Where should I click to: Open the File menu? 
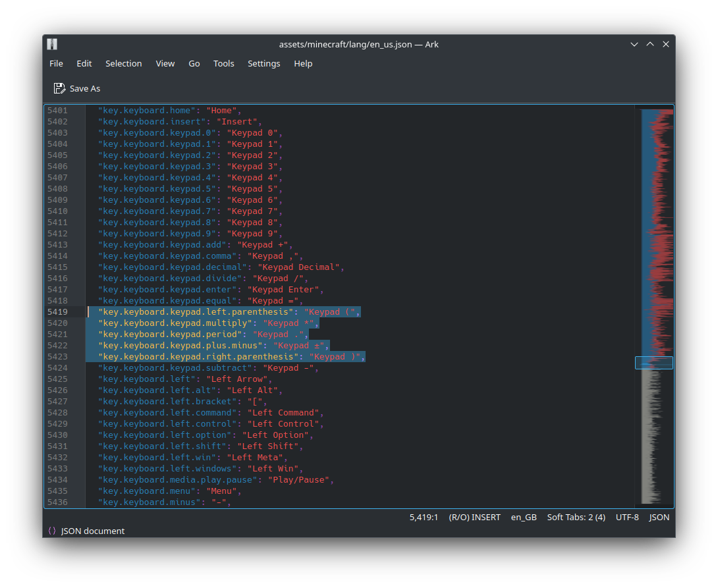click(x=57, y=64)
